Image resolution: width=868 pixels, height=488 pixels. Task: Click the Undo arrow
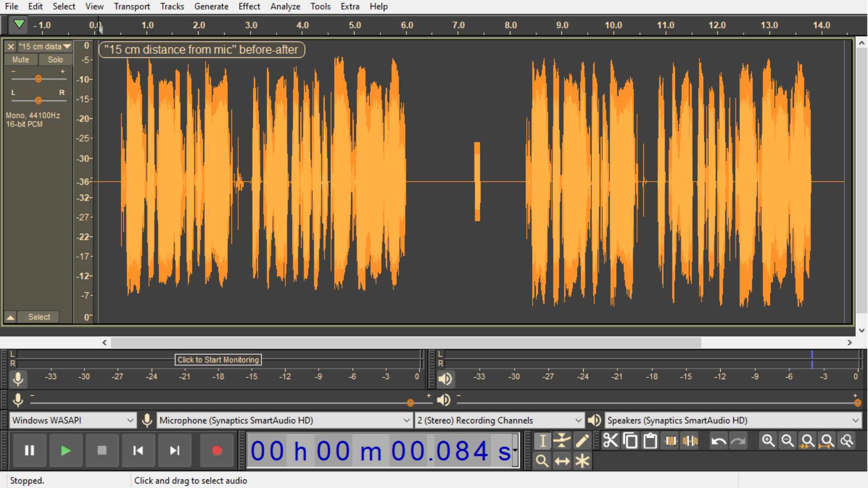click(718, 441)
